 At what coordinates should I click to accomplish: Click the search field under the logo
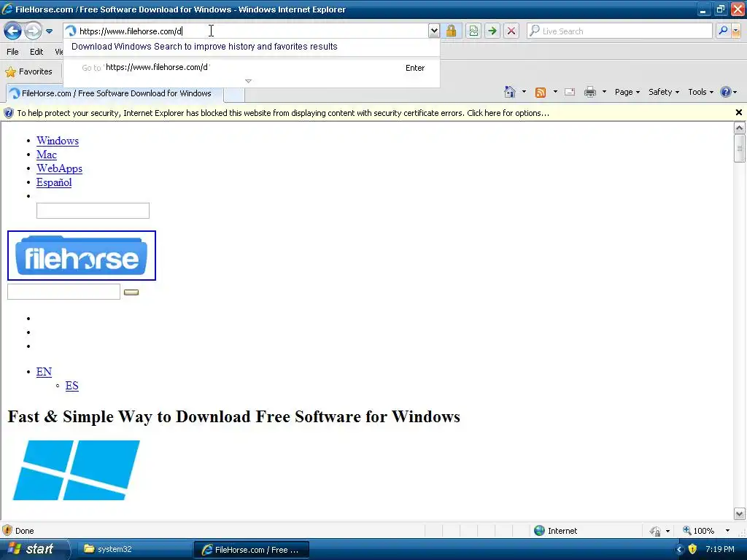tap(64, 292)
